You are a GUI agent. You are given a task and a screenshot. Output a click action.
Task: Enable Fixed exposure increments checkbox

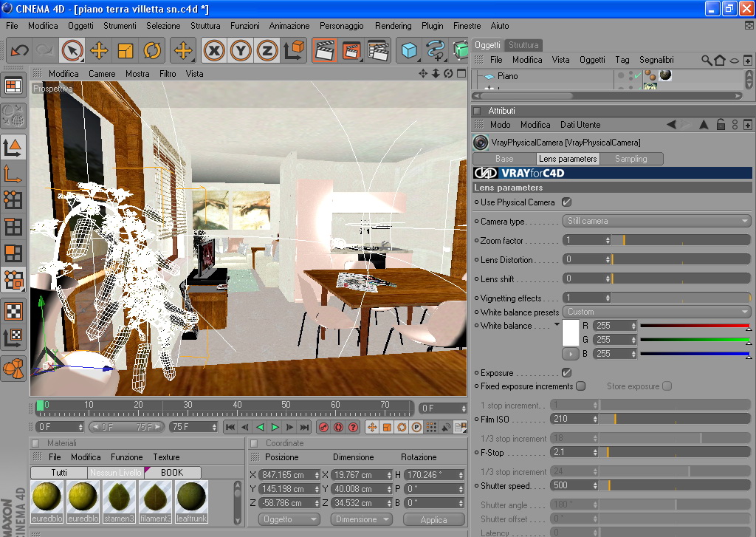point(581,386)
